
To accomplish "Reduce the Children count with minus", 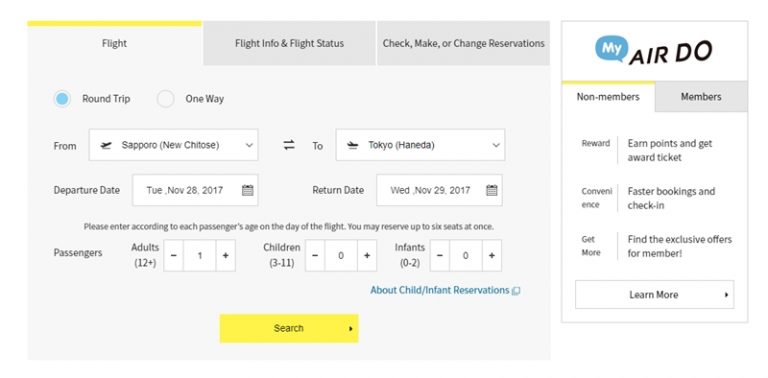I will pyautogui.click(x=315, y=255).
